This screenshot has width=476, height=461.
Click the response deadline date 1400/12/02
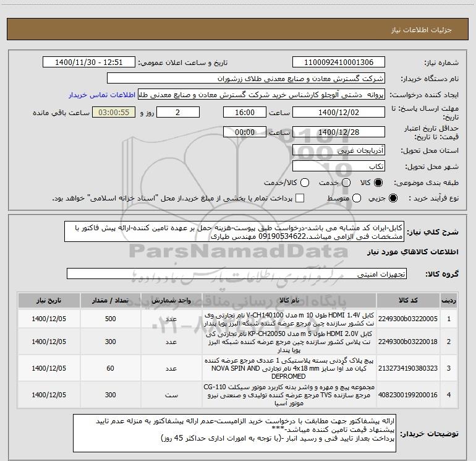(339, 113)
